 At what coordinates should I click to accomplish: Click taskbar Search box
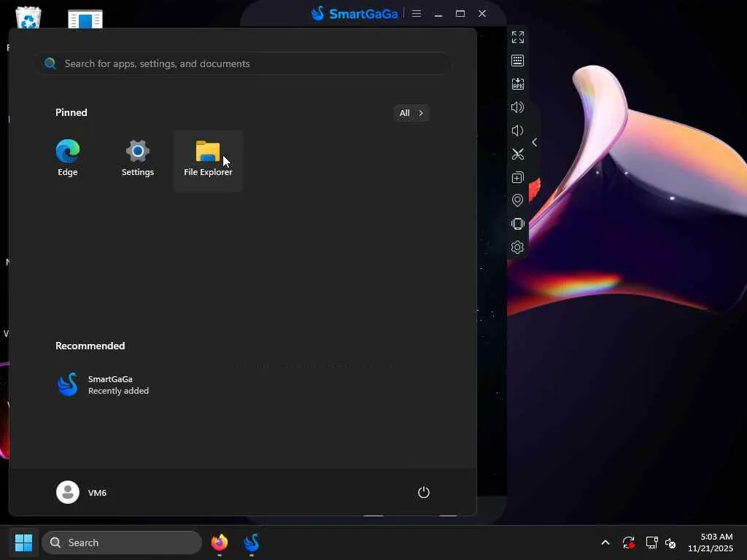coord(122,542)
